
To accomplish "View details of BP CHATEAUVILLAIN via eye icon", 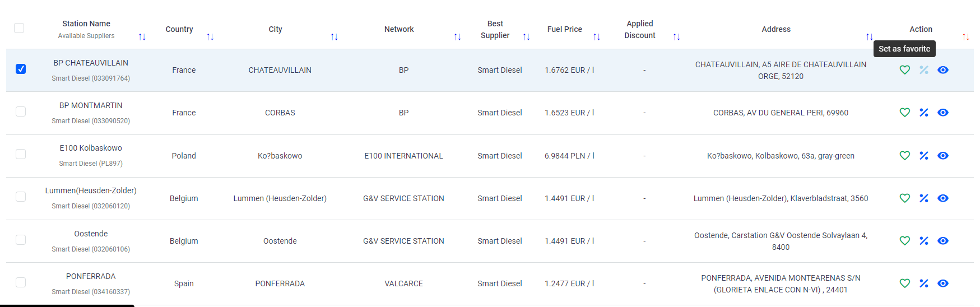I will click(x=943, y=70).
